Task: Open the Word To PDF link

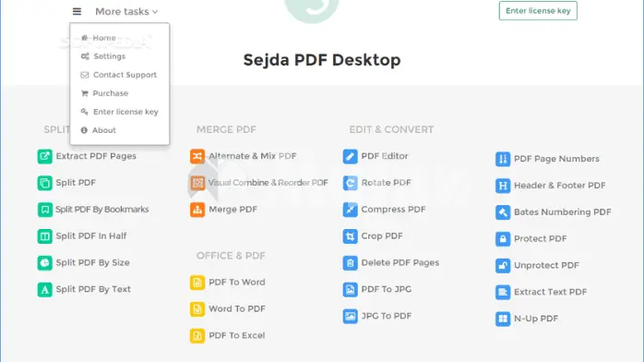Action: pos(237,309)
